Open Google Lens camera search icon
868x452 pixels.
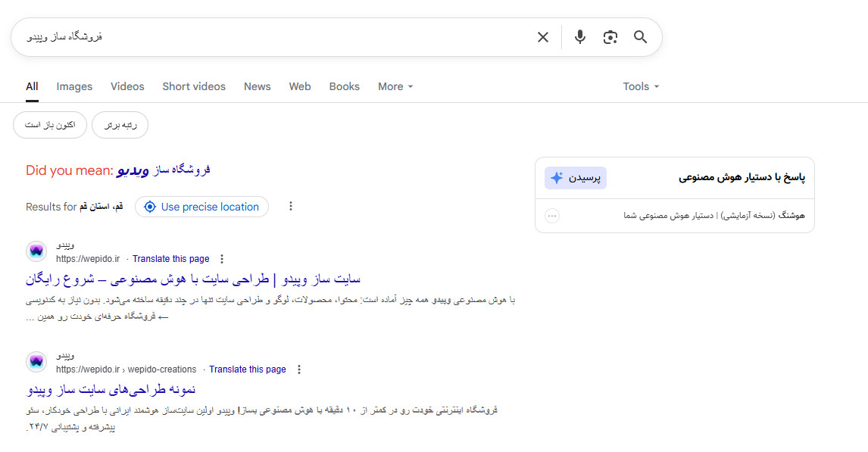tap(610, 36)
